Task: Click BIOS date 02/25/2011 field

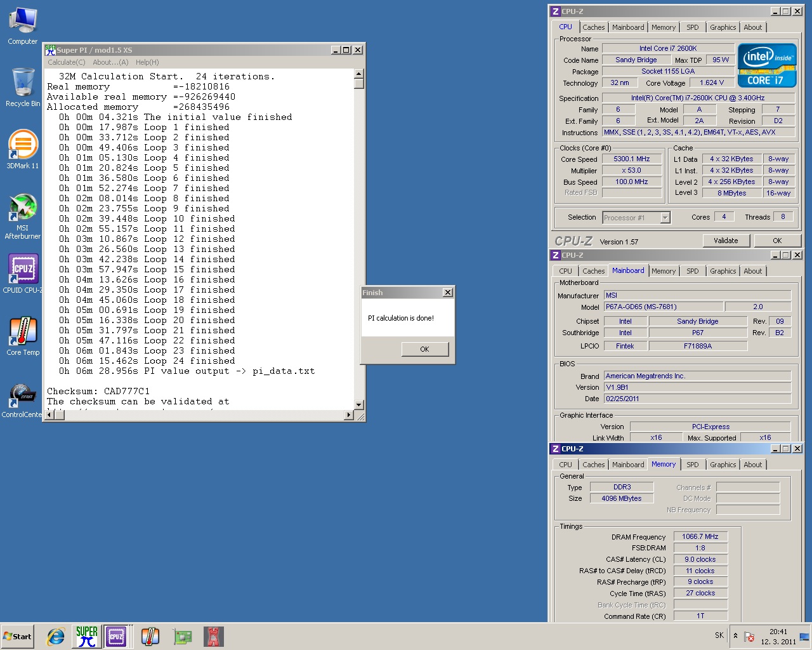Action: click(697, 399)
